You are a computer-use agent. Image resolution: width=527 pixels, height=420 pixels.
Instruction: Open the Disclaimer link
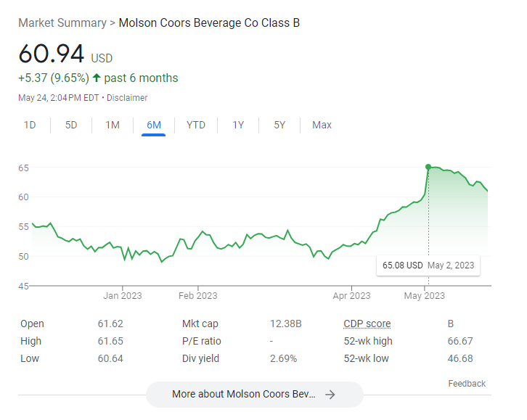(x=127, y=98)
